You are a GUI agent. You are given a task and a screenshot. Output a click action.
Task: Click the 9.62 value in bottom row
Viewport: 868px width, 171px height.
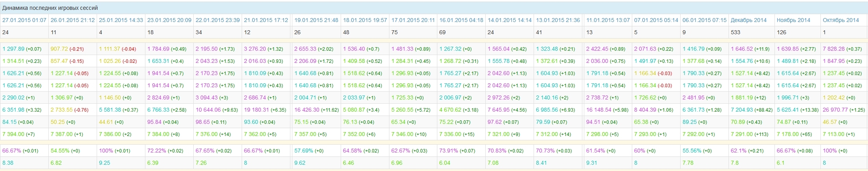300,163
